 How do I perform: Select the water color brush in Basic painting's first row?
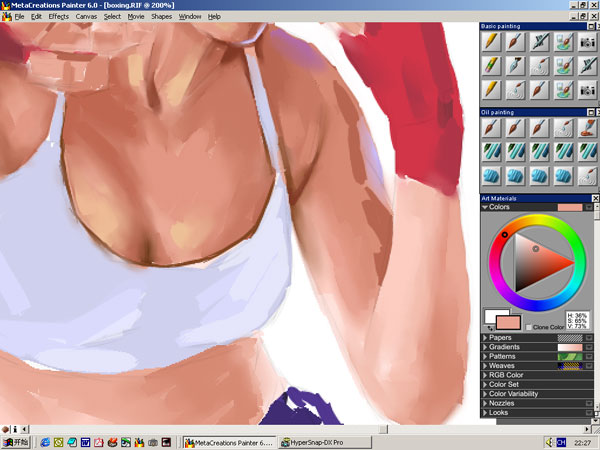click(564, 42)
